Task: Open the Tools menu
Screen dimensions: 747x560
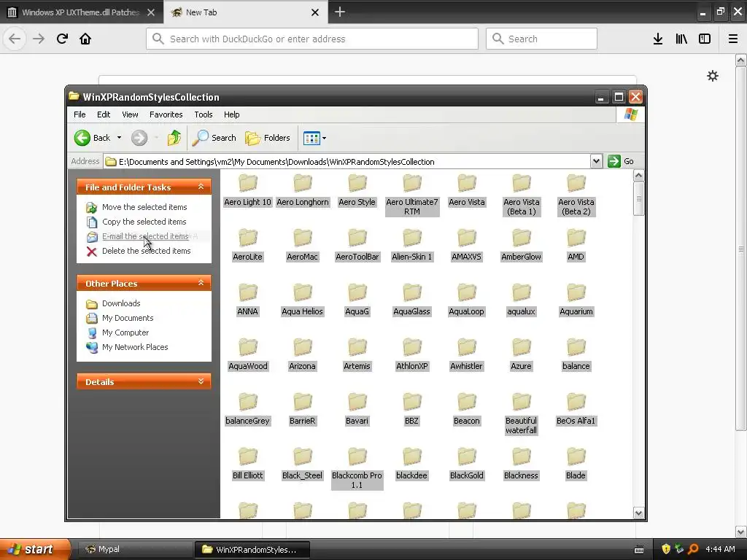Action: point(203,114)
